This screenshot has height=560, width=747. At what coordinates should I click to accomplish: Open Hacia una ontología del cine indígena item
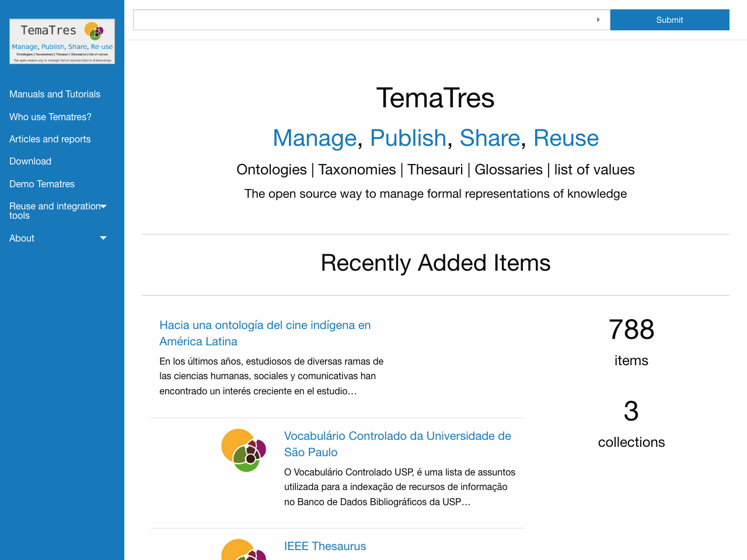[x=265, y=333]
